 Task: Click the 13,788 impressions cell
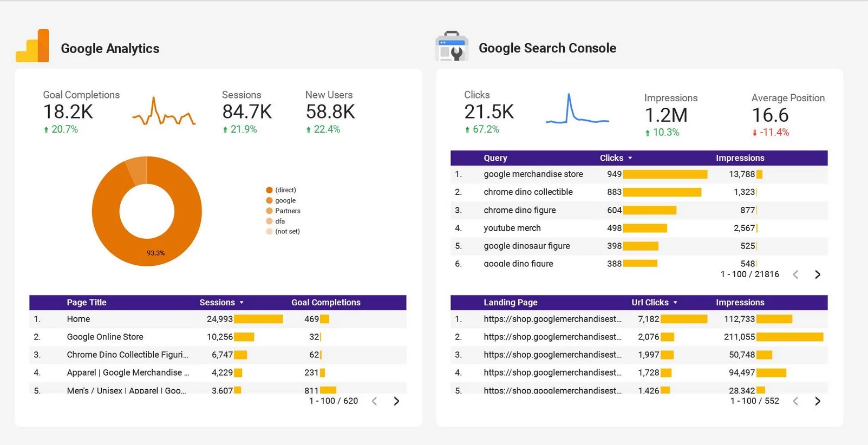point(742,174)
